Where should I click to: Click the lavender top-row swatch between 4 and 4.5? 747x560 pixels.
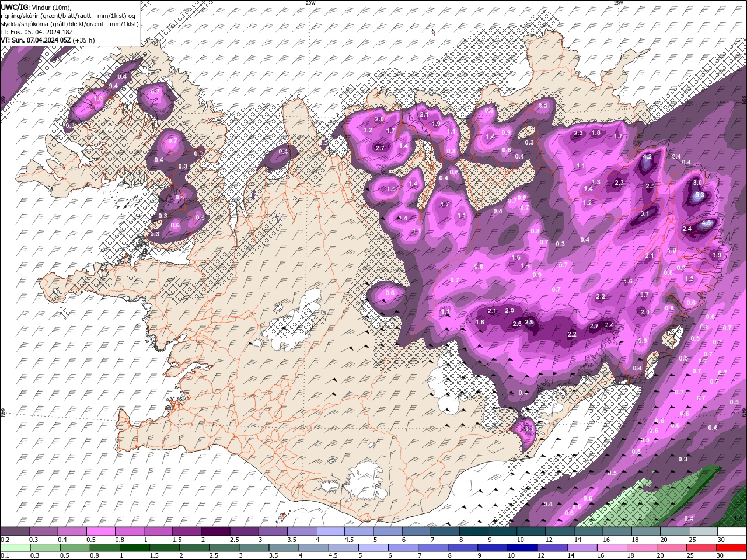click(x=331, y=531)
